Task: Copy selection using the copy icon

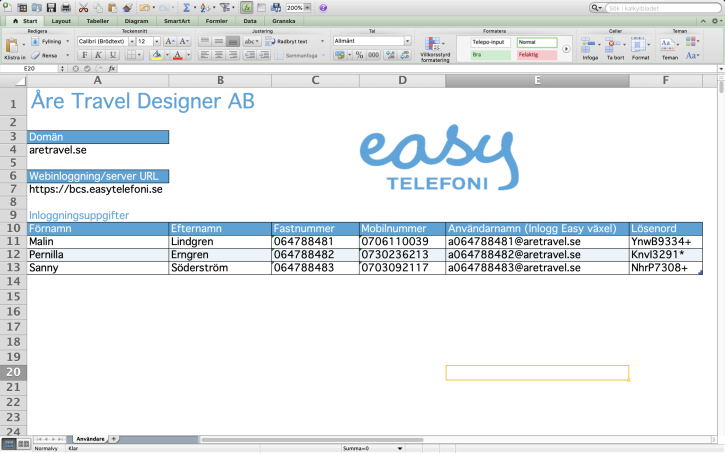Action: coord(98,7)
